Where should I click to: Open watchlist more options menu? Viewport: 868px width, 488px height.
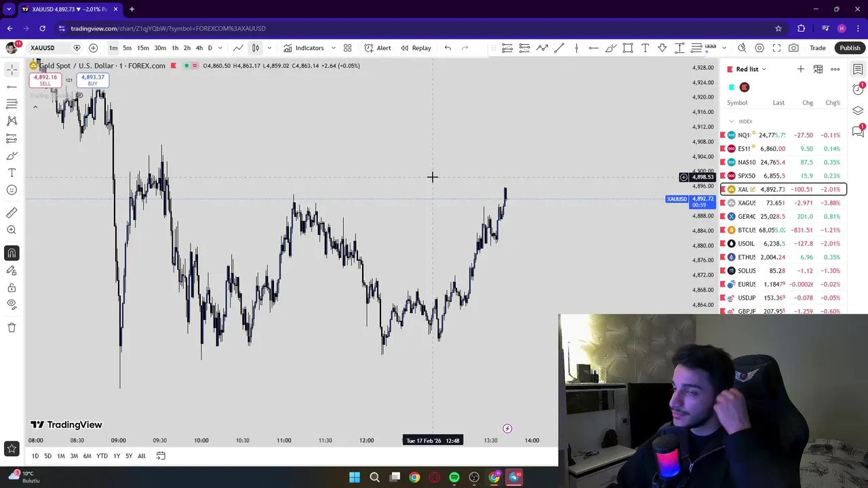pos(835,69)
